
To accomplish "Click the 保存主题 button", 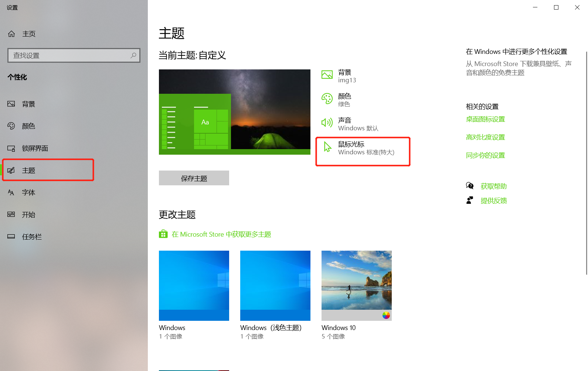I will [194, 178].
